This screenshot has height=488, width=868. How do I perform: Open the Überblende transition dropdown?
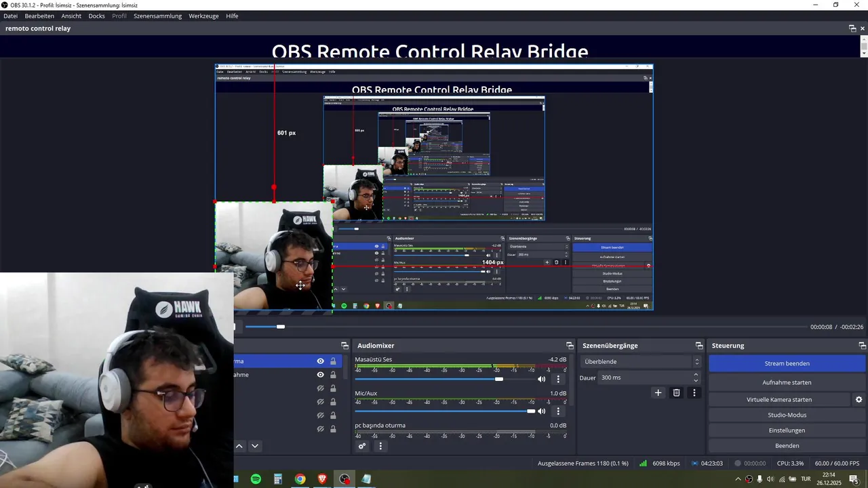pos(641,362)
